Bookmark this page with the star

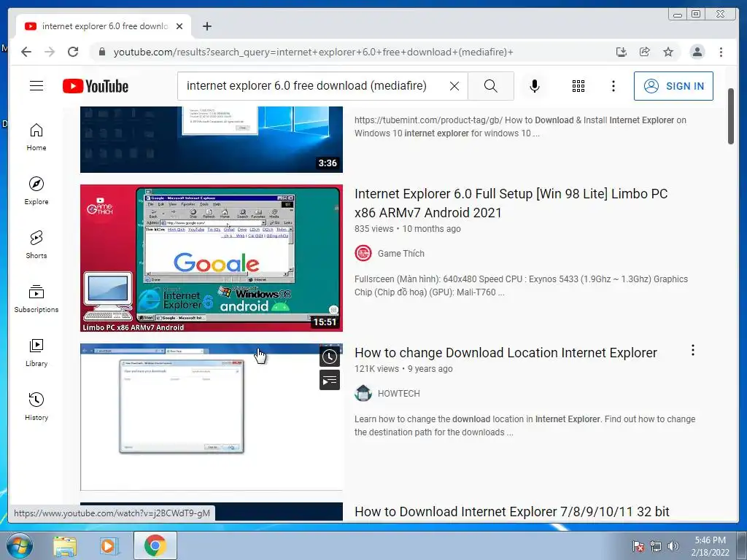coord(668,52)
